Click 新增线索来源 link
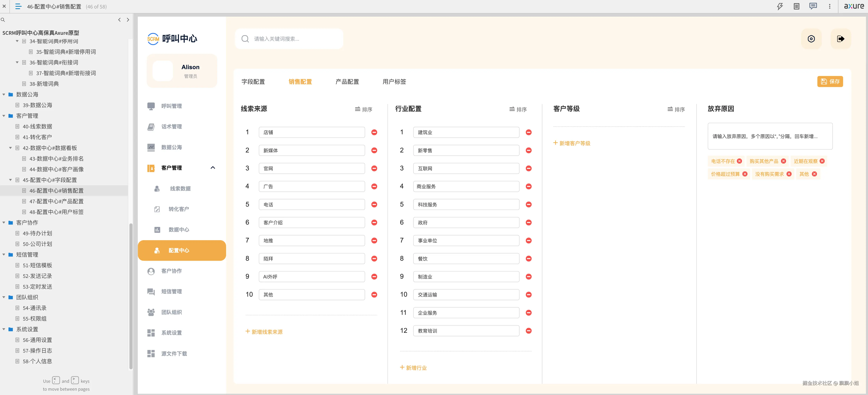The image size is (868, 395). (x=264, y=332)
